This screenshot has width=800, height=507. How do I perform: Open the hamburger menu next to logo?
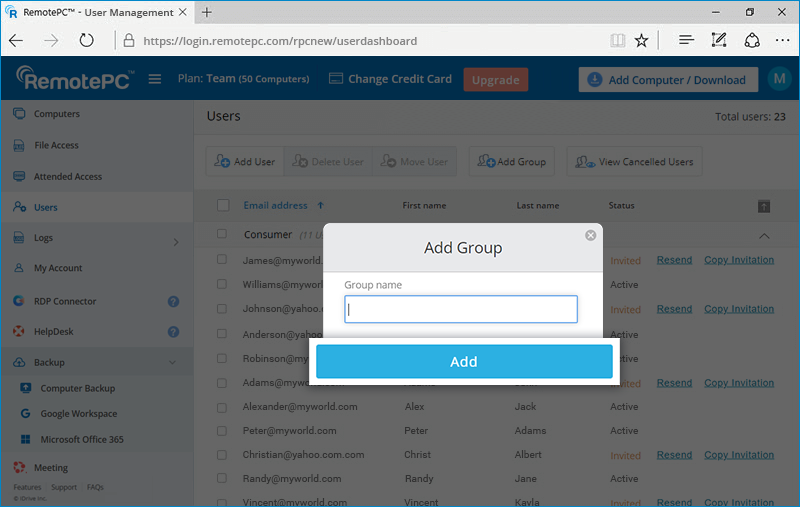155,79
